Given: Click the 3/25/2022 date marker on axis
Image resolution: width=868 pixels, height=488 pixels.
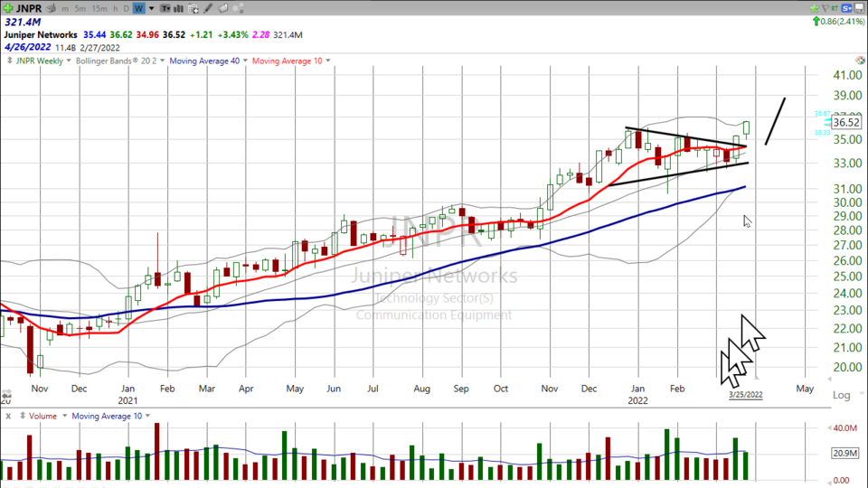Looking at the screenshot, I should point(745,395).
